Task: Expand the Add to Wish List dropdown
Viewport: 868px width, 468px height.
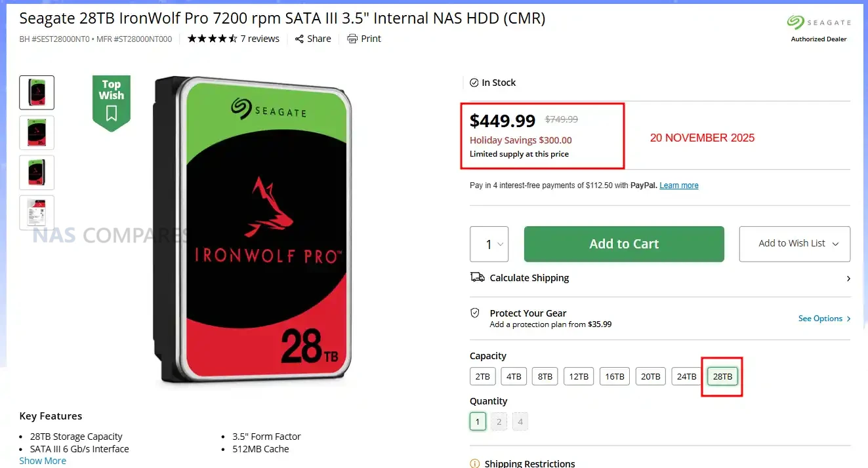Action: pos(835,244)
